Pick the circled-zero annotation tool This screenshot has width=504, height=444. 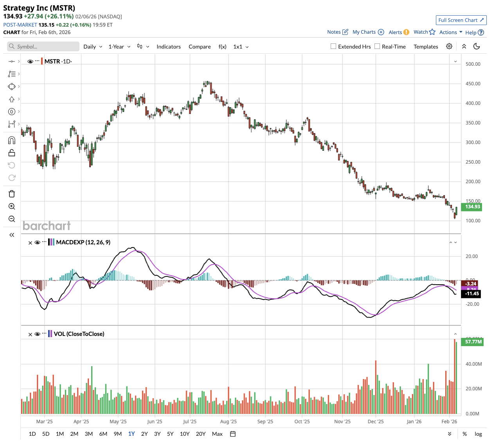[12, 112]
